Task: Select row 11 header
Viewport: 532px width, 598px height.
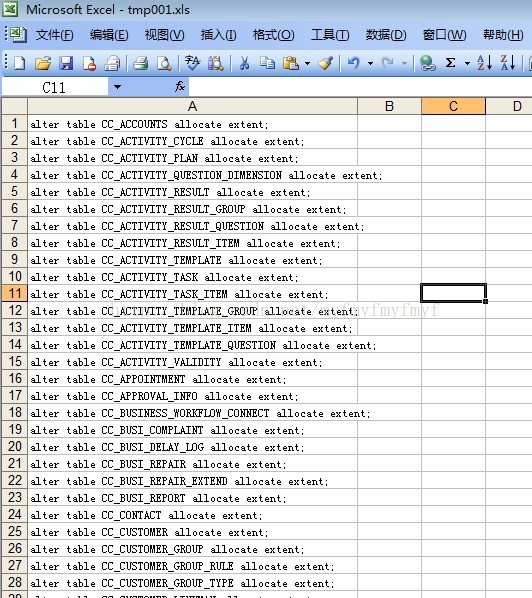Action: (14, 293)
